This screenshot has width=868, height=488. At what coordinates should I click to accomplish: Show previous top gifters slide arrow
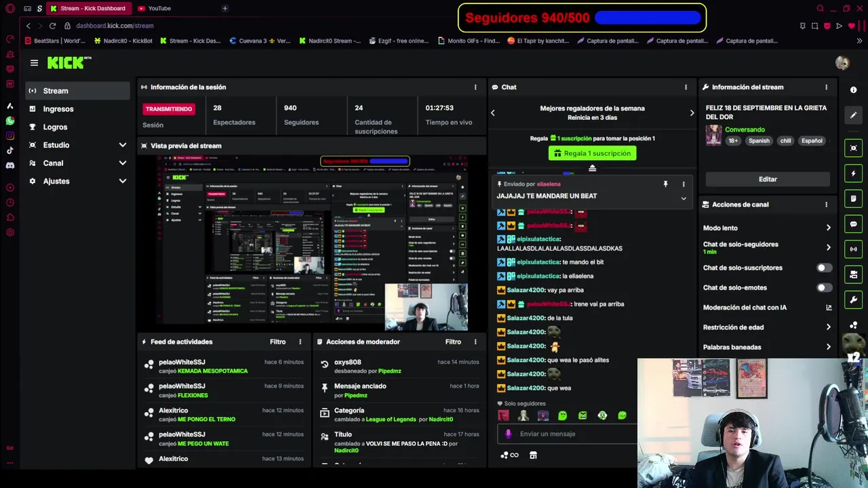[x=493, y=113]
